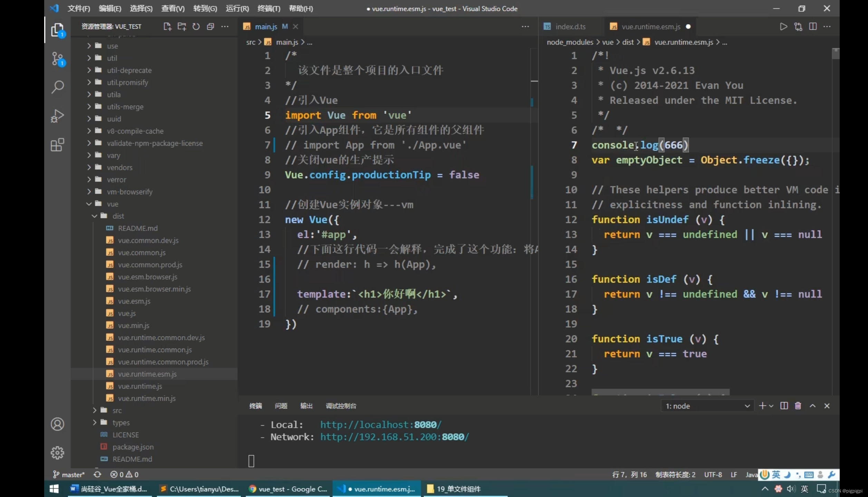Change the LF end-of-line setting

click(734, 475)
